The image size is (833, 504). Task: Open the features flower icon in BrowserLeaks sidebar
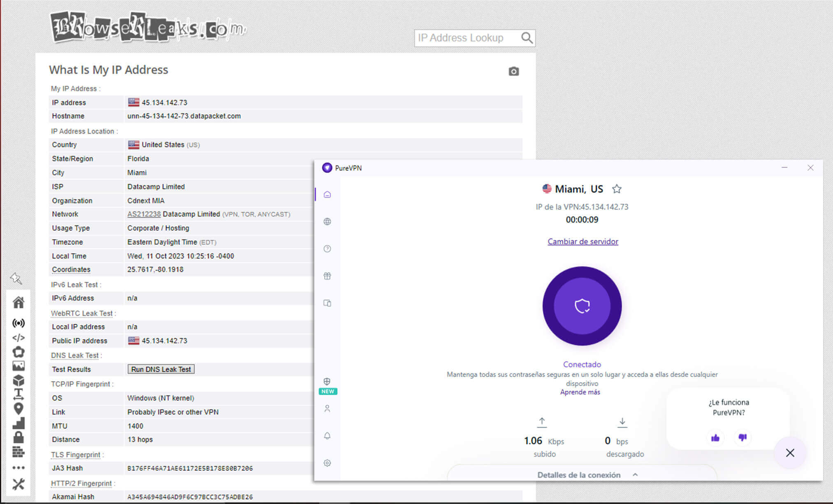pos(19,352)
